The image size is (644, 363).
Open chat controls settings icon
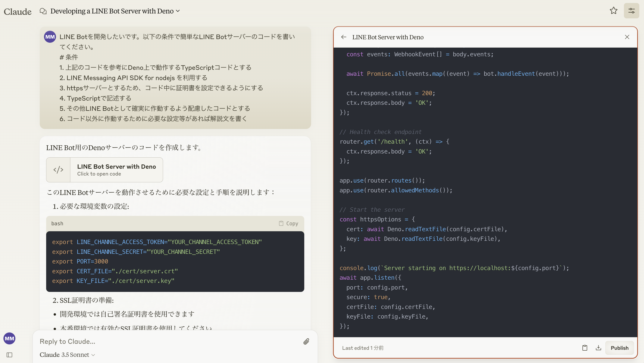(x=631, y=10)
